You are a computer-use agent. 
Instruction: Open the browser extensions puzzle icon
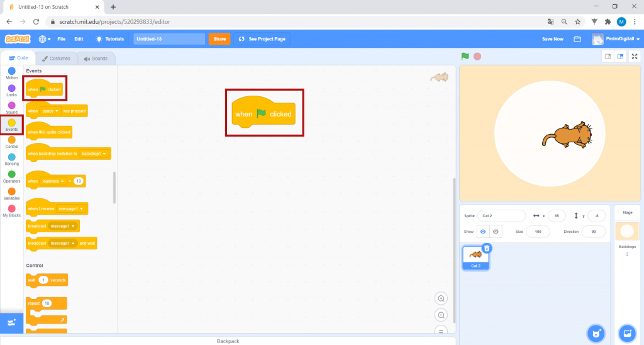coord(608,22)
